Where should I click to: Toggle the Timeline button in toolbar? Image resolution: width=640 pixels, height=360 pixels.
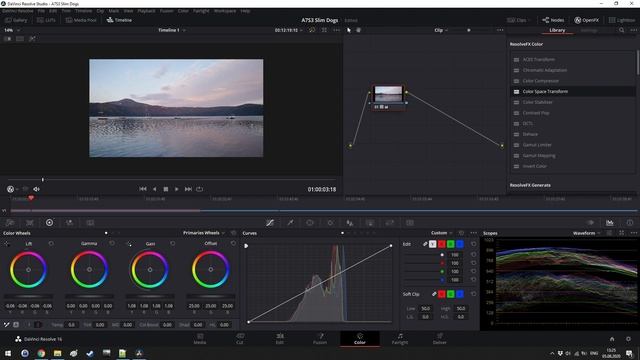[x=119, y=20]
